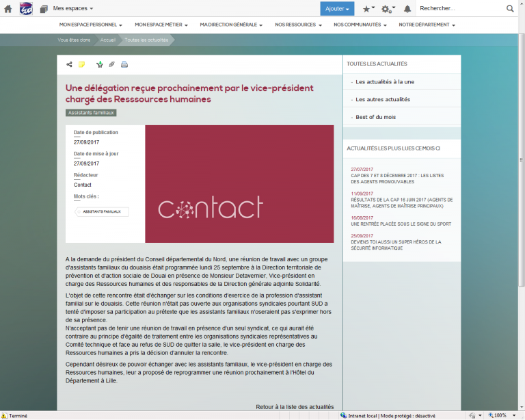The height and width of the screenshot is (420, 525).
Task: Click the Rédacteur value Contact
Action: (x=82, y=185)
